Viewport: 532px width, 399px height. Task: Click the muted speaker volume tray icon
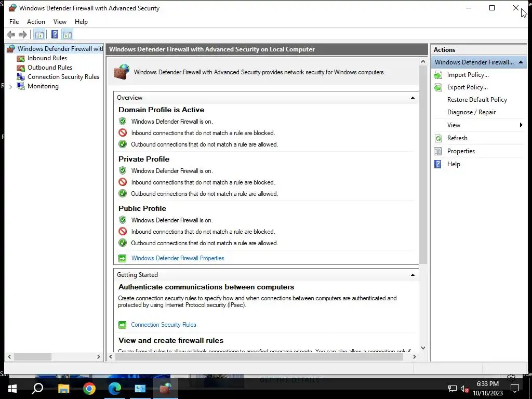[465, 389]
